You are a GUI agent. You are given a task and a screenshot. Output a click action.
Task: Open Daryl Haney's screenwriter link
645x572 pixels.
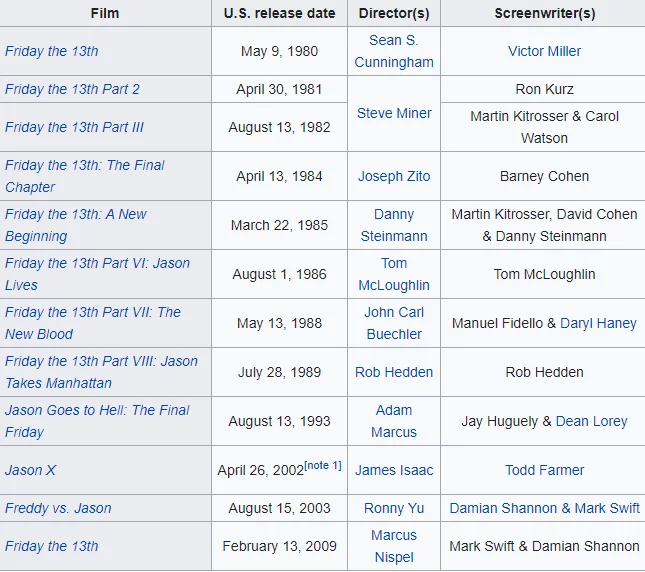coord(598,323)
